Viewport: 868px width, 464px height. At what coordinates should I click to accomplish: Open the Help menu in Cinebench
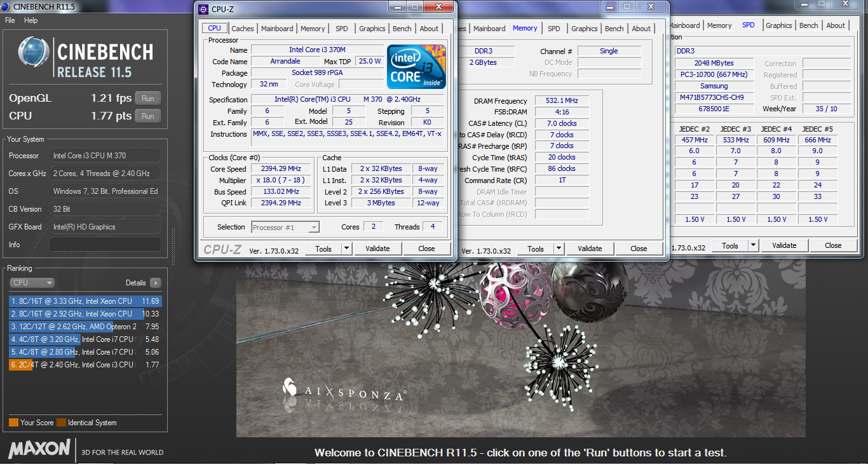pos(31,20)
